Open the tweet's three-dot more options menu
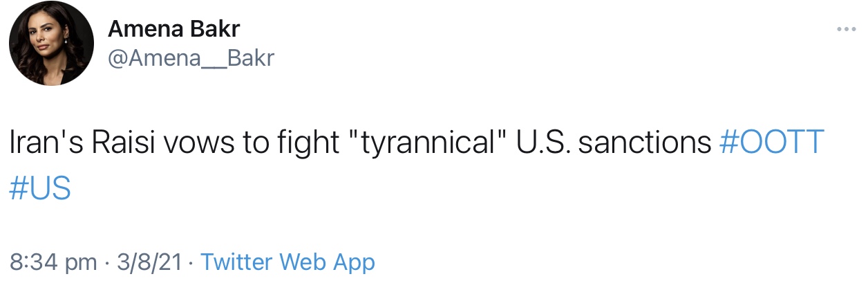The width and height of the screenshot is (868, 281). [x=847, y=30]
